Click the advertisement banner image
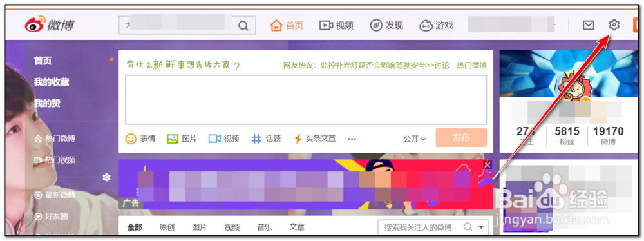The width and height of the screenshot is (644, 241). [x=306, y=185]
